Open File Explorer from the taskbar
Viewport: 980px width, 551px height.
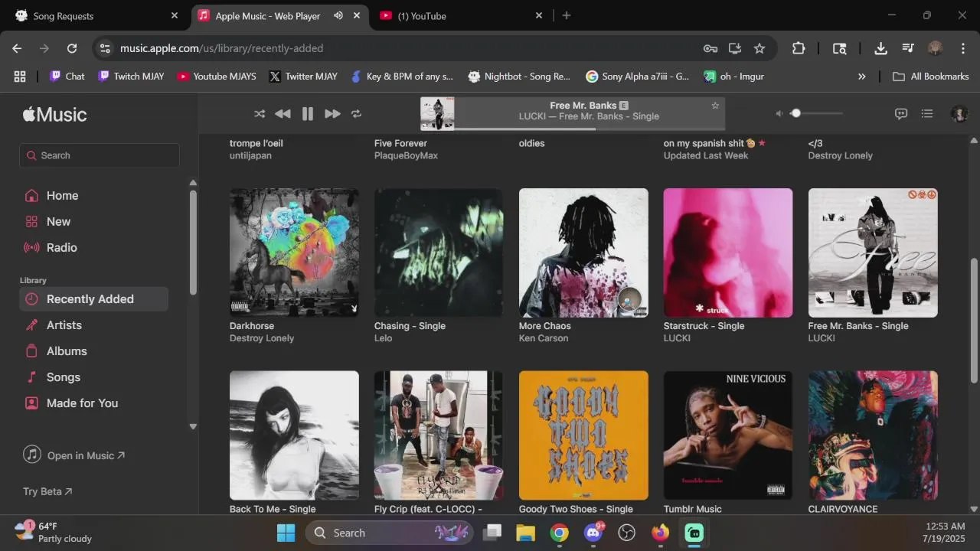tap(525, 533)
